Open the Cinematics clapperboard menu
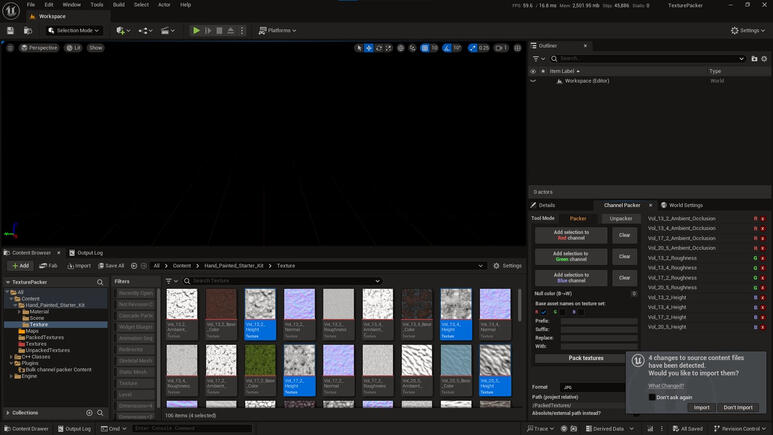This screenshot has height=435, width=773. (168, 31)
